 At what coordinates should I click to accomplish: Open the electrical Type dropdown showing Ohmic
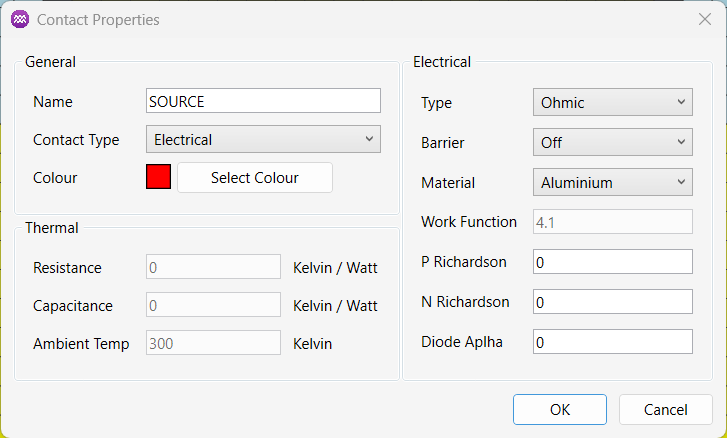click(x=612, y=102)
